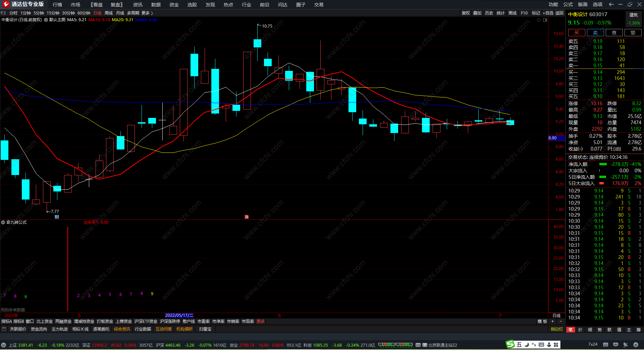Viewport: 644px width, 350px height.
Task: Click the monitor chart icon in status bar
Action: [615, 345]
